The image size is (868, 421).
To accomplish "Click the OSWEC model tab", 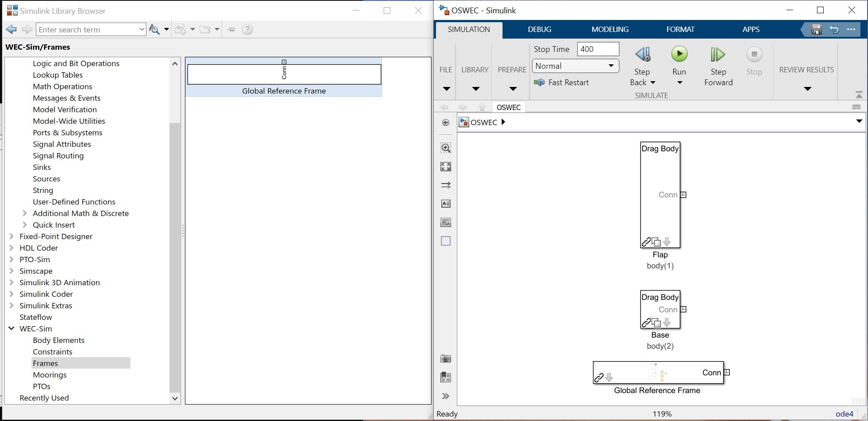I will point(509,107).
